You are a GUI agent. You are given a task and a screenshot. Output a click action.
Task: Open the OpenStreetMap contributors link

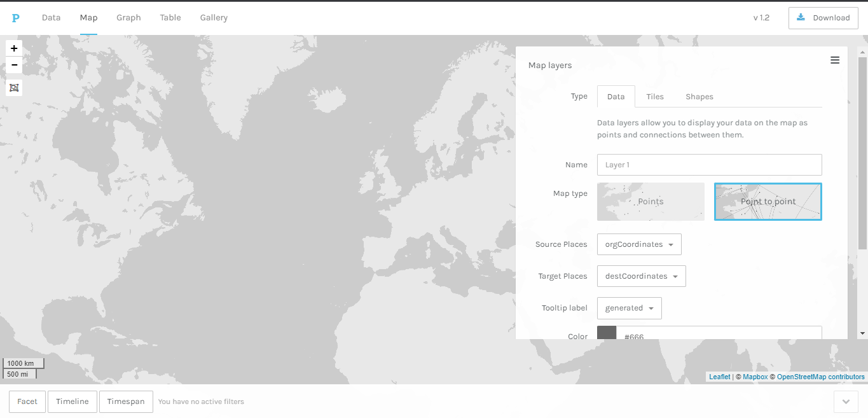coord(821,377)
